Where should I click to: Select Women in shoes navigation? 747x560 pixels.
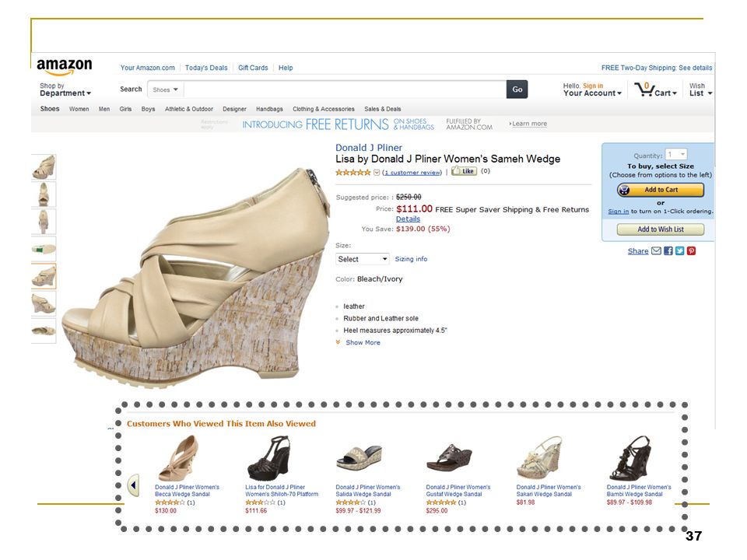pos(79,109)
